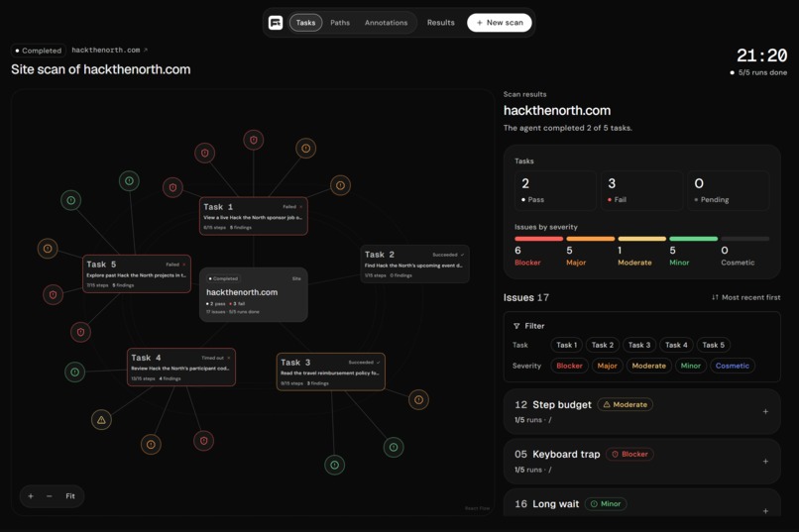799x532 pixels.
Task: Click the orange Major severity bar
Action: [591, 238]
